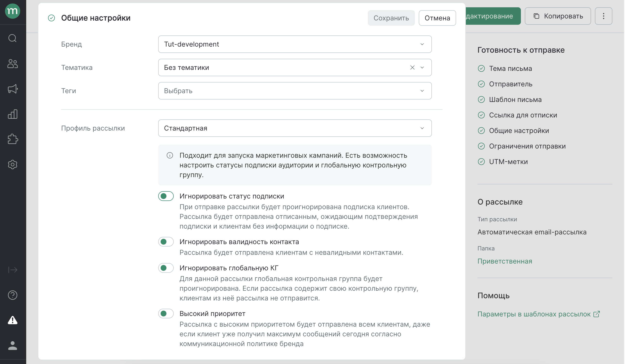This screenshot has height=364, width=625.
Task: Click check icon next to Отправитель
Action: [481, 84]
